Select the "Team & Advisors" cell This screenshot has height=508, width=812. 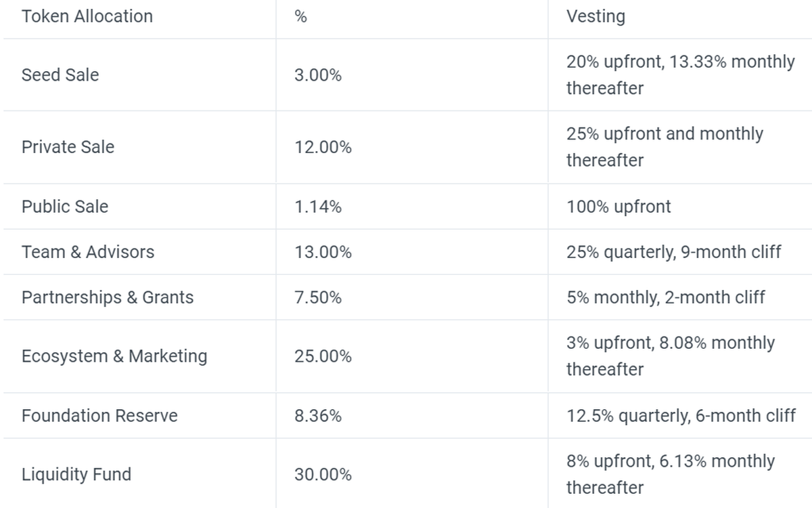coord(88,252)
